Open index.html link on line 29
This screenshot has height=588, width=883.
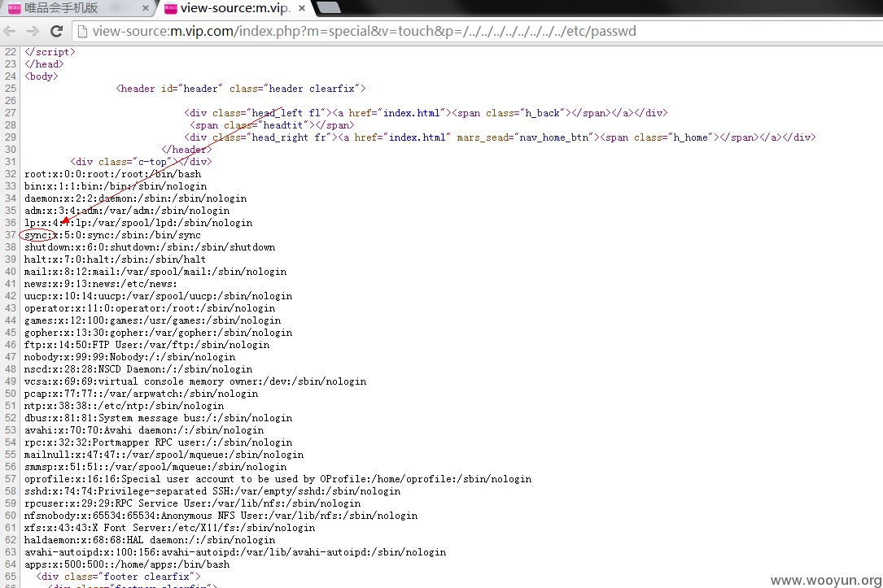pos(417,137)
